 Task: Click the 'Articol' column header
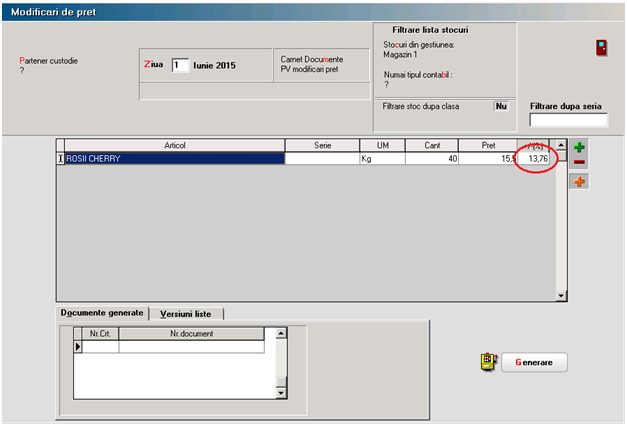click(174, 145)
